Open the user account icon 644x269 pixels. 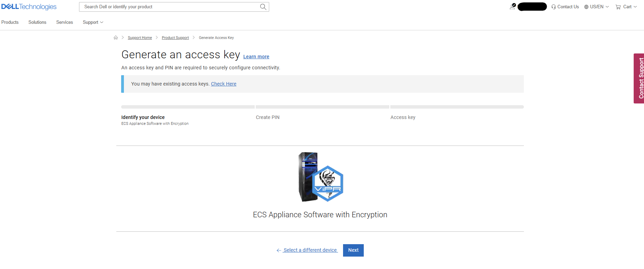pos(513,7)
